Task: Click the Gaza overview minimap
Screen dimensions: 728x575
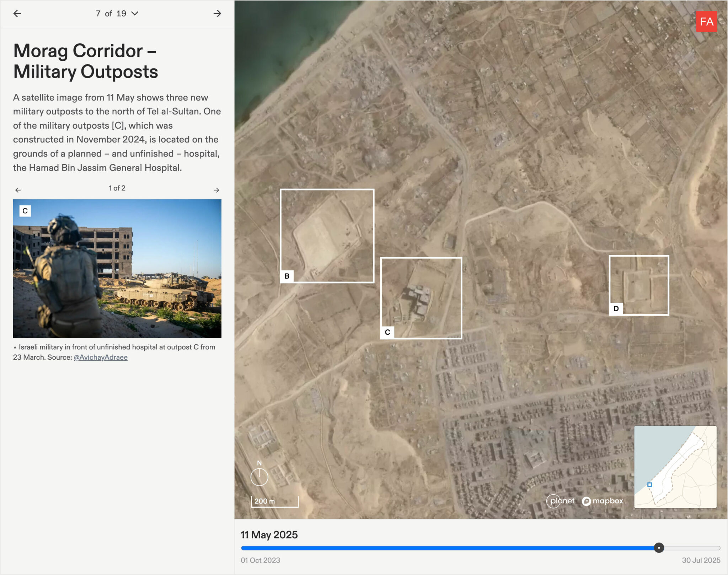Action: (x=675, y=467)
